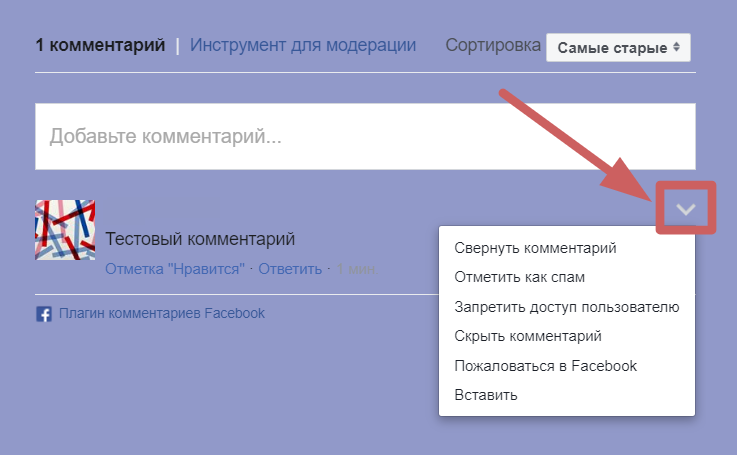Click "Вставить" in the context menu
This screenshot has height=455, width=737.
[x=486, y=395]
